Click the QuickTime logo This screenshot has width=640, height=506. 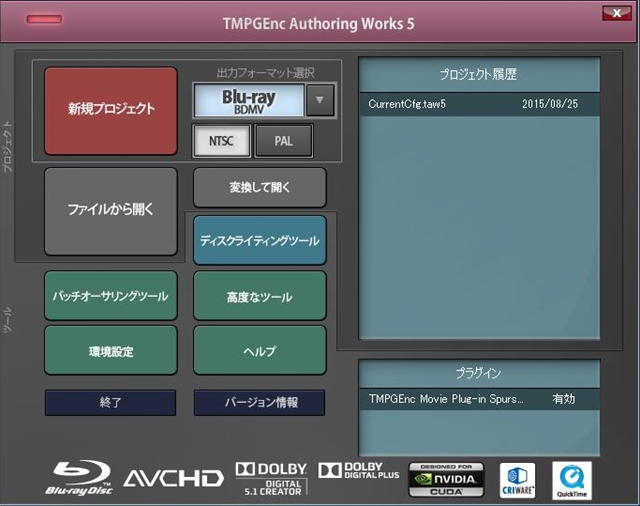point(572,480)
